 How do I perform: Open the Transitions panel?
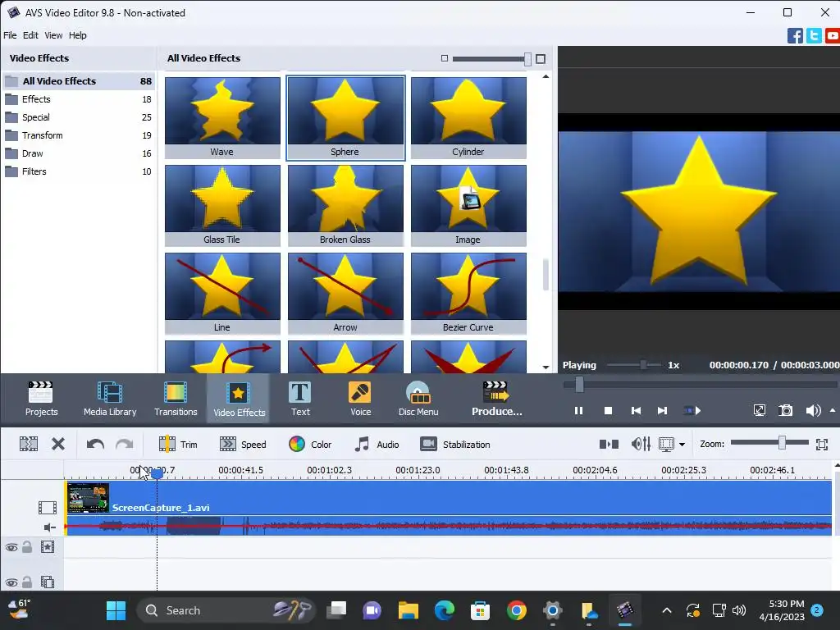click(176, 399)
